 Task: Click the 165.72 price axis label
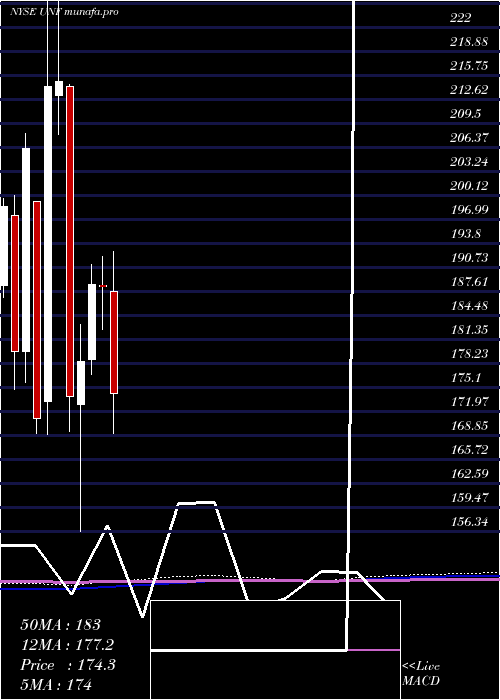click(x=469, y=450)
